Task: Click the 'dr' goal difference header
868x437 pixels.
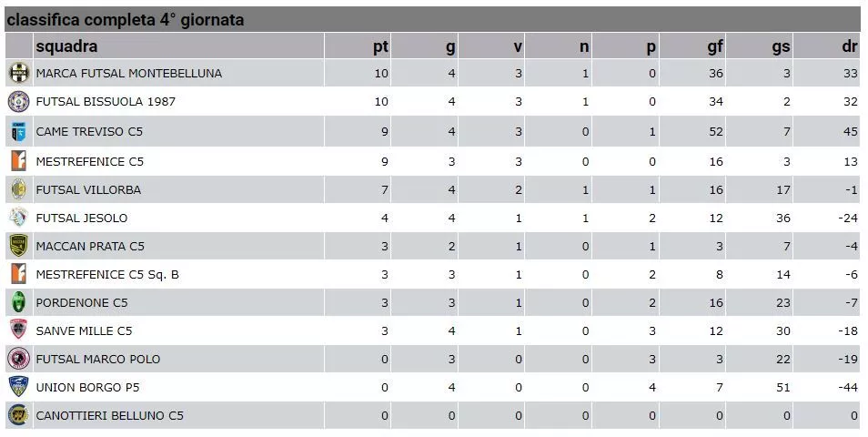Action: coord(850,46)
